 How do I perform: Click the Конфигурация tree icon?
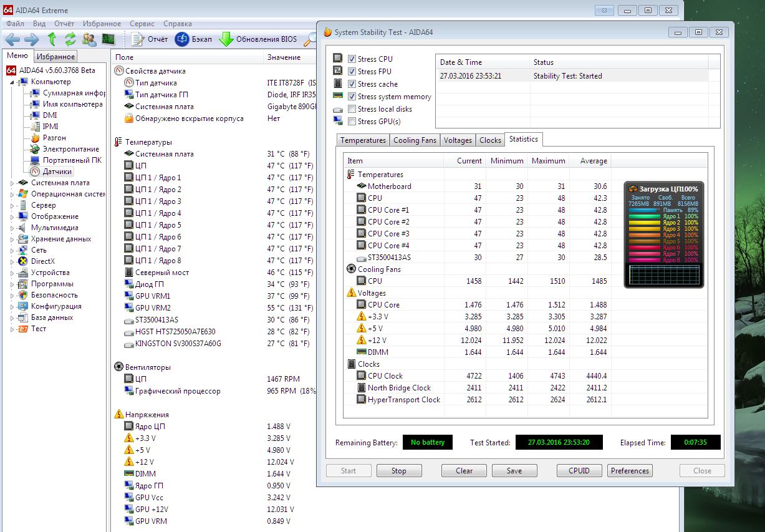point(23,306)
